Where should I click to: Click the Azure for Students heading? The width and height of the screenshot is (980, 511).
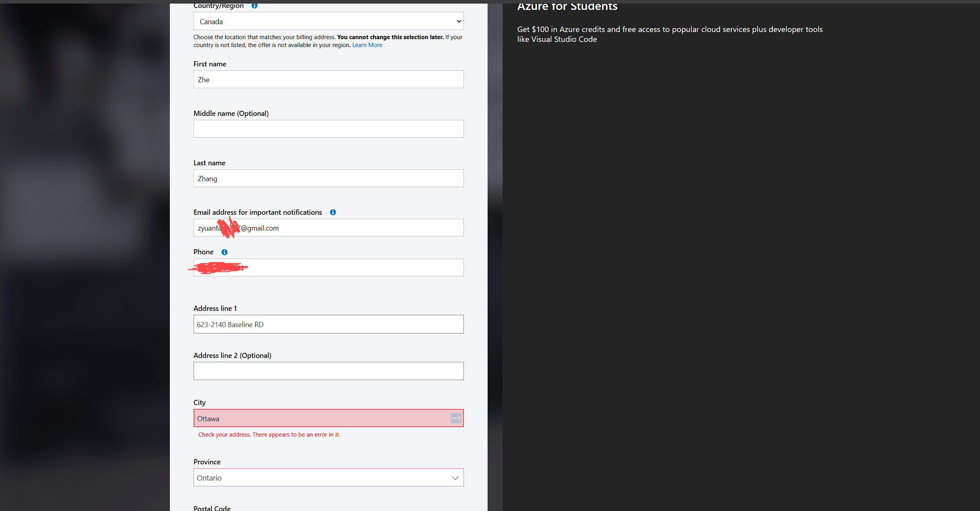click(x=567, y=6)
